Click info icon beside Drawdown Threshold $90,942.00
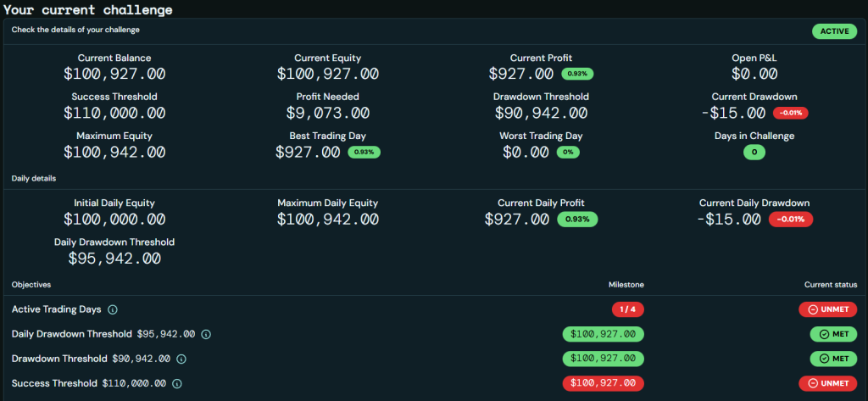This screenshot has height=401, width=868. click(181, 359)
